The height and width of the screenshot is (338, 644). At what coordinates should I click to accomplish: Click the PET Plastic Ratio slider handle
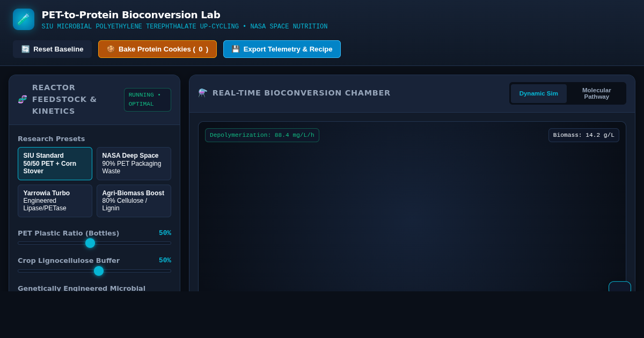[x=90, y=243]
